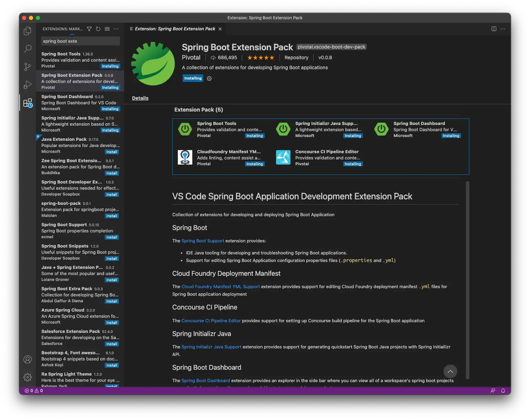This screenshot has height=420, width=530.
Task: Open Views and More Actions in Extensions panel
Action: point(116,29)
